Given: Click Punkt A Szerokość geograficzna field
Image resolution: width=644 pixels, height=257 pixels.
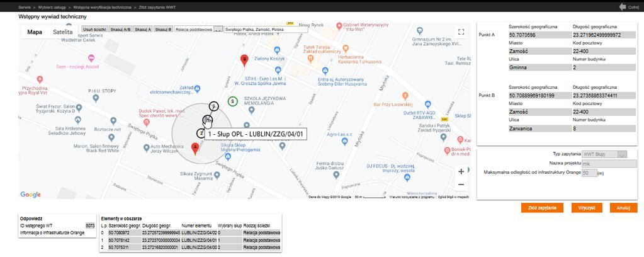Looking at the screenshot, I should point(539,35).
